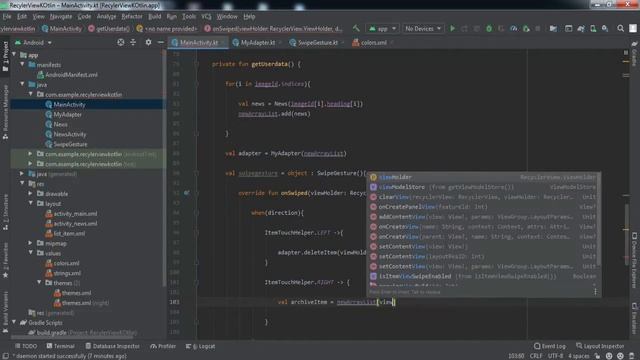Click the autocomplete popup more options icon
Viewport: 640px width, 360px height.
pyautogui.click(x=595, y=291)
